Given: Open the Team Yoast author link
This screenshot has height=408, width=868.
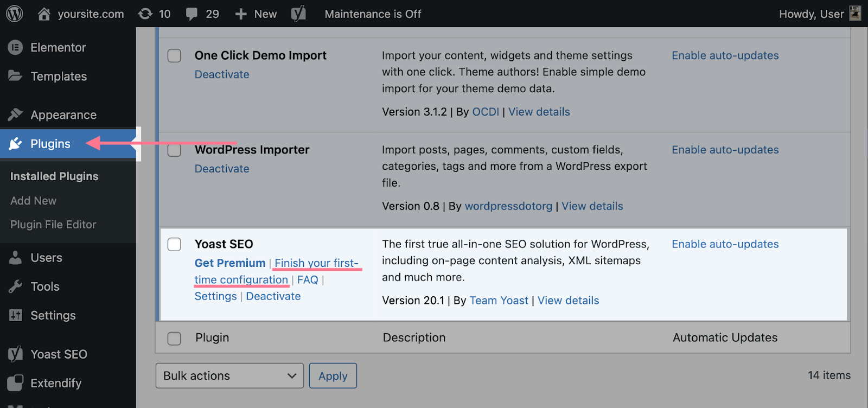Looking at the screenshot, I should [x=499, y=301].
